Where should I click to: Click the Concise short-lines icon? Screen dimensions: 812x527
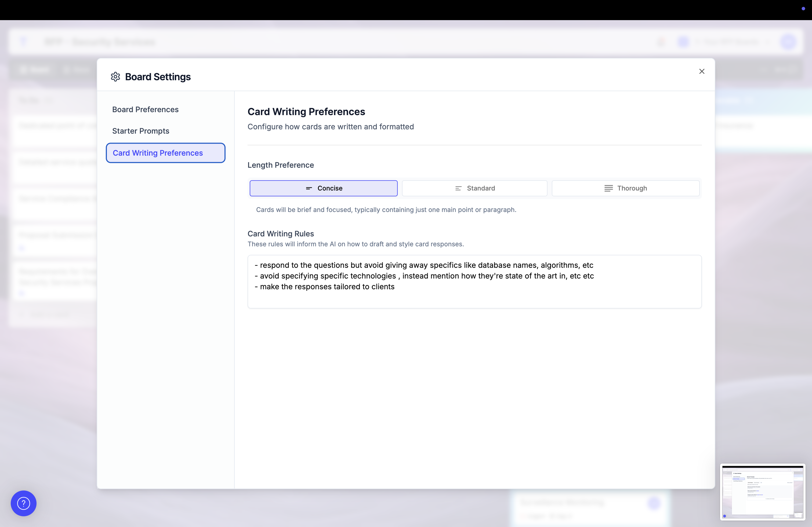[309, 188]
